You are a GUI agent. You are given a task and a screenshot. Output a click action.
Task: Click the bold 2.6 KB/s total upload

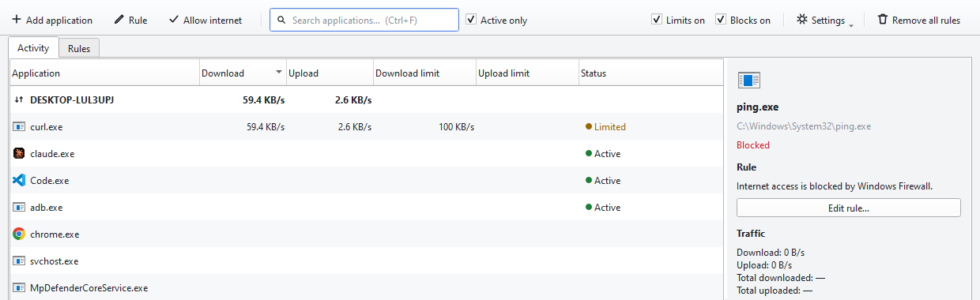(x=353, y=100)
